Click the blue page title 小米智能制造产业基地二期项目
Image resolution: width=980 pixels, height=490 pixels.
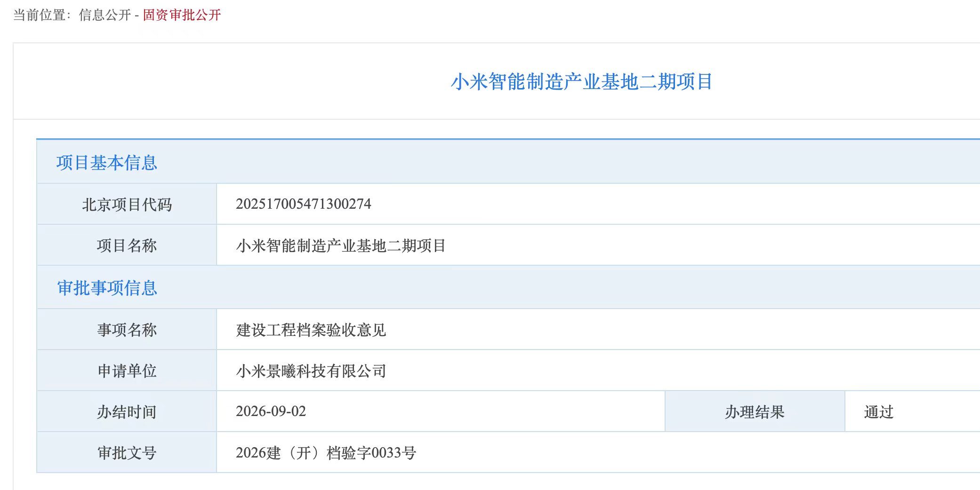point(582,82)
